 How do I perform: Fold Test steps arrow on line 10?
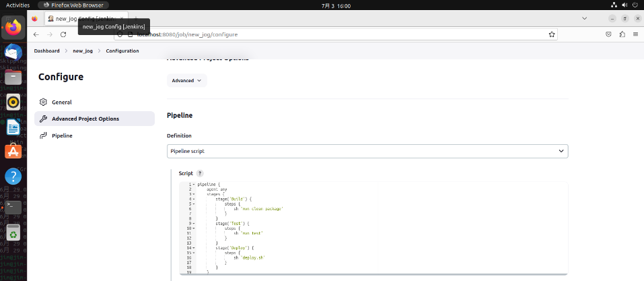(x=193, y=228)
